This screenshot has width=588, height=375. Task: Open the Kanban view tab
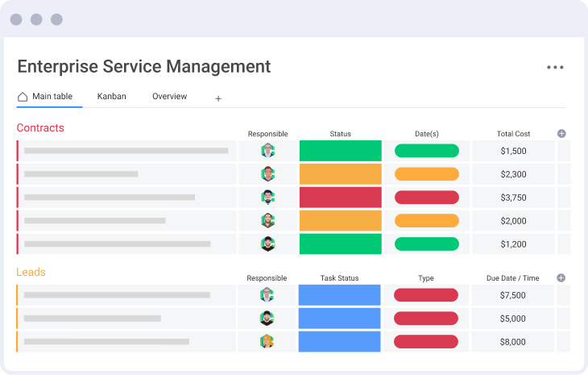point(112,97)
